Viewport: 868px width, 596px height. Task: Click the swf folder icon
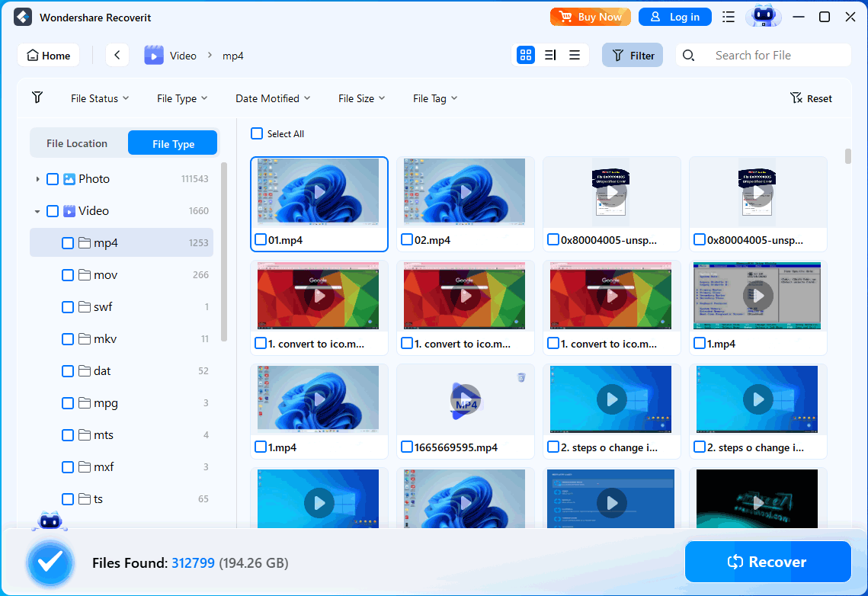(85, 306)
